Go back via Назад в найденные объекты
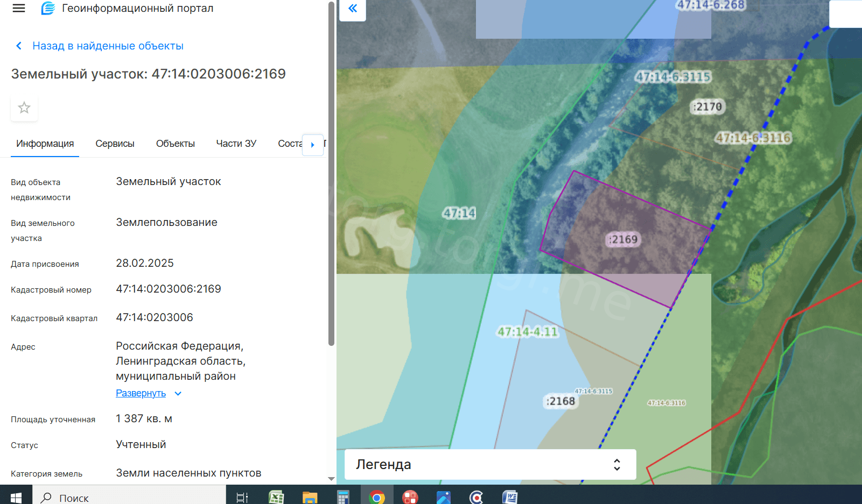 click(107, 46)
